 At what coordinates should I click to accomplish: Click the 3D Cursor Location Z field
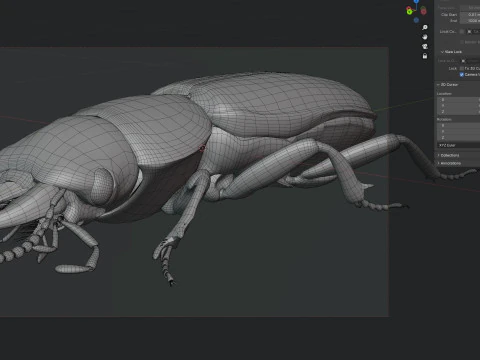pyautogui.click(x=458, y=112)
